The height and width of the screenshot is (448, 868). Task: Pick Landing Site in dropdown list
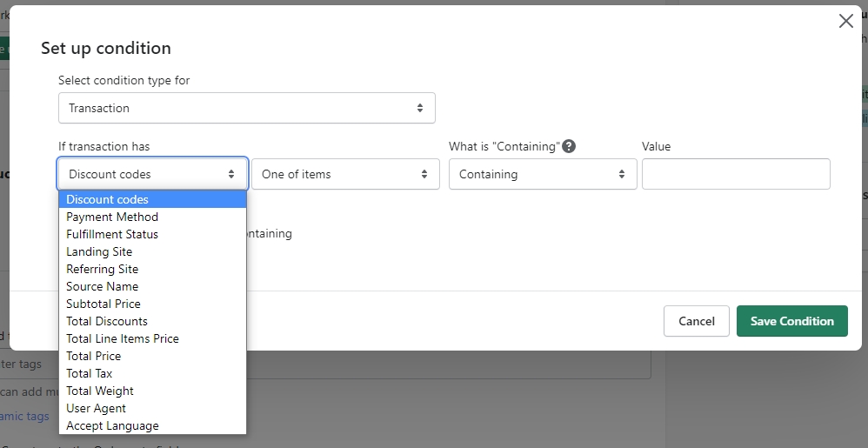click(x=99, y=251)
